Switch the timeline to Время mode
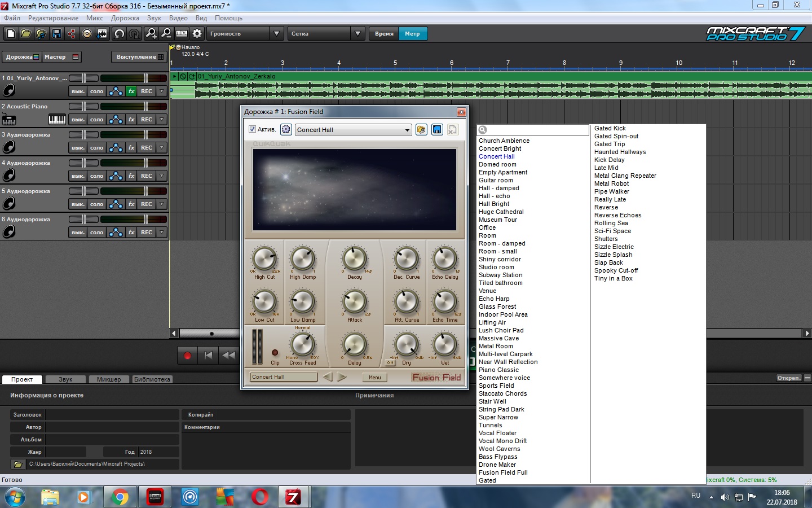This screenshot has height=508, width=812. click(384, 34)
